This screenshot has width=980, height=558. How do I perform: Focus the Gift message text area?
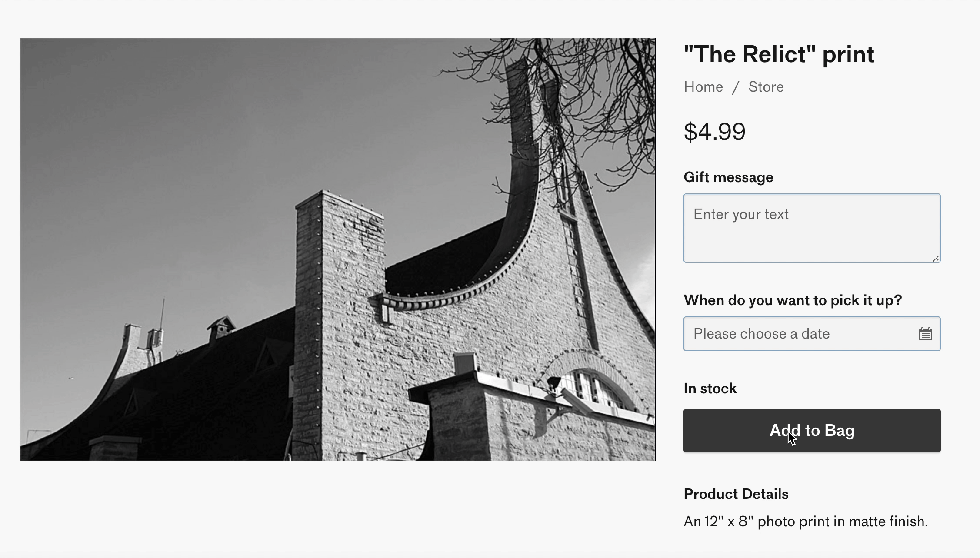coord(811,228)
